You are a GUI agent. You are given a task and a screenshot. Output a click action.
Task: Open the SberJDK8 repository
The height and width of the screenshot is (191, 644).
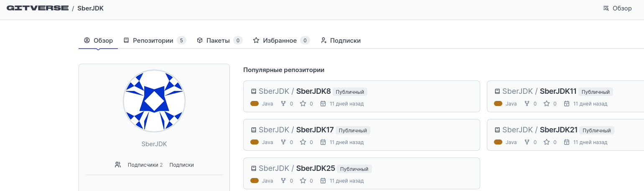tap(313, 91)
